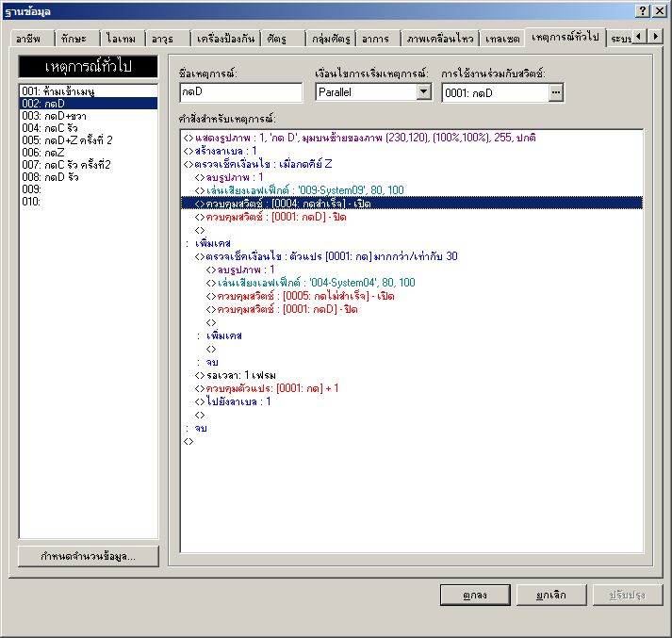Select event 005: กดD+Z ครั้งที่ 2
The image size is (672, 638).
click(89, 140)
